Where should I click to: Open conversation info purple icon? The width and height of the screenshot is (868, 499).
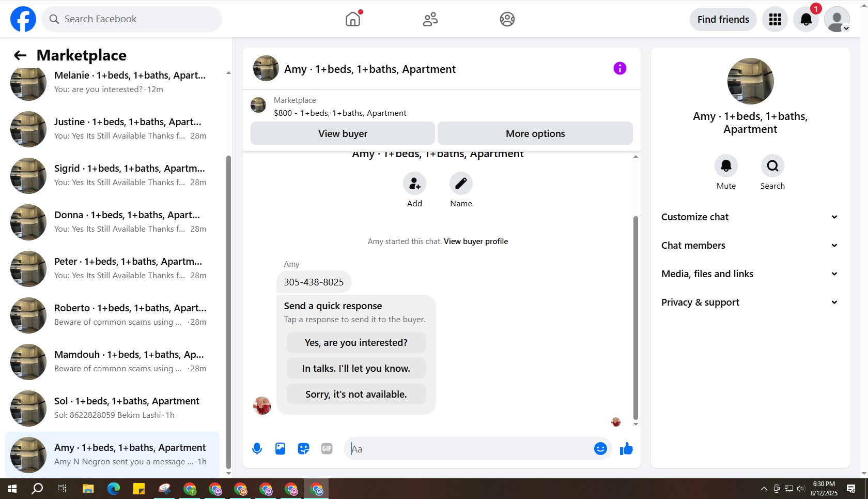620,68
